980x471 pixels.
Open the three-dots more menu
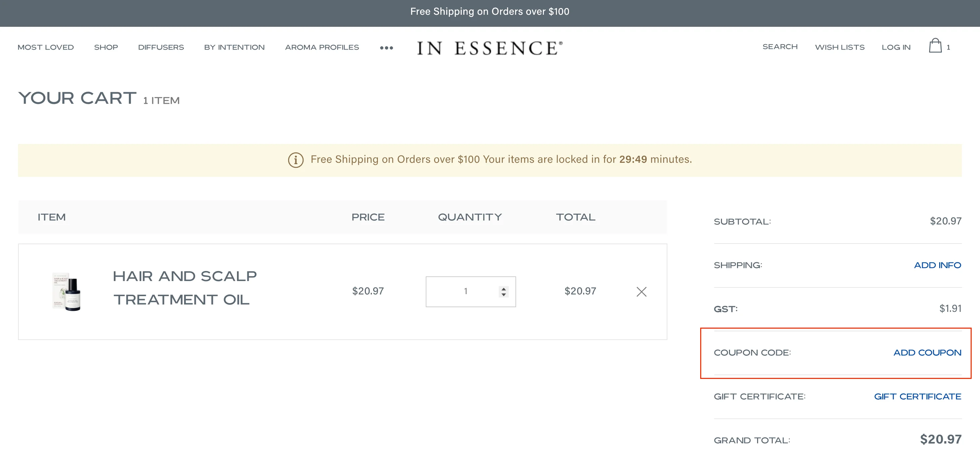click(x=386, y=48)
